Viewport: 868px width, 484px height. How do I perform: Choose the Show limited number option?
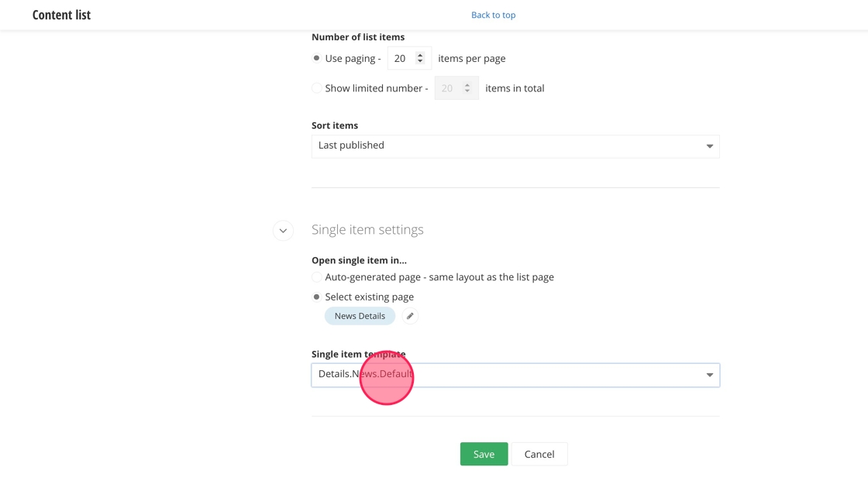pyautogui.click(x=317, y=88)
